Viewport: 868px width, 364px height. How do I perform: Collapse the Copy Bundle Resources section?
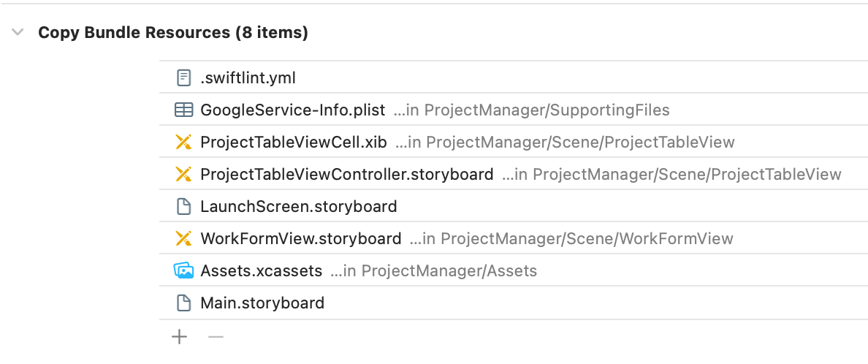(18, 33)
